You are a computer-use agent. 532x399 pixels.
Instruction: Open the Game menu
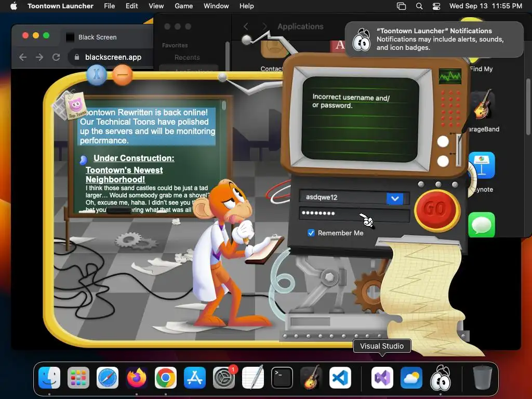183,6
